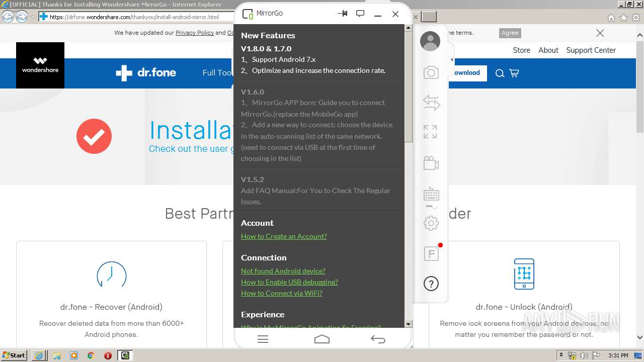This screenshot has height=362, width=644.
Task: Open the help question mark icon
Action: pyautogui.click(x=431, y=284)
